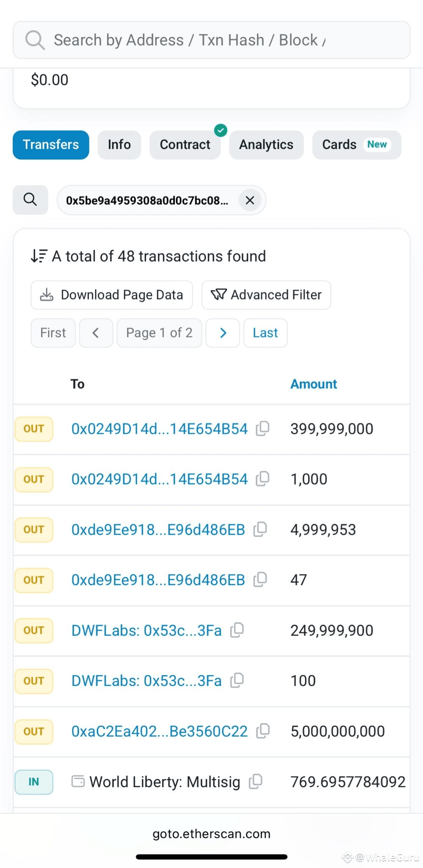Click the Page 1 of 2 indicator

[x=159, y=333]
